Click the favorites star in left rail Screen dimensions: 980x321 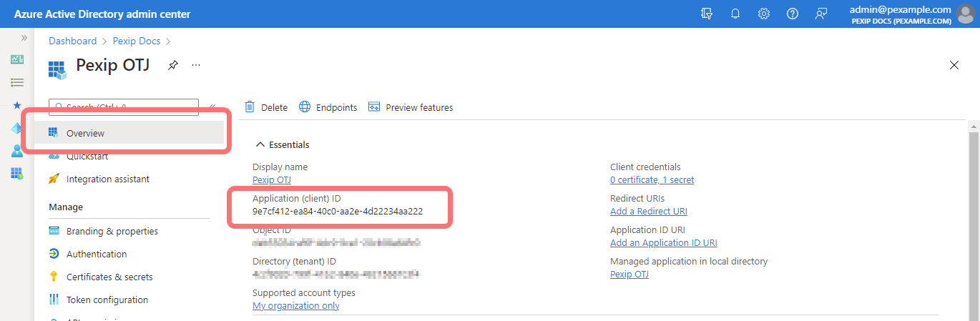coord(17,105)
